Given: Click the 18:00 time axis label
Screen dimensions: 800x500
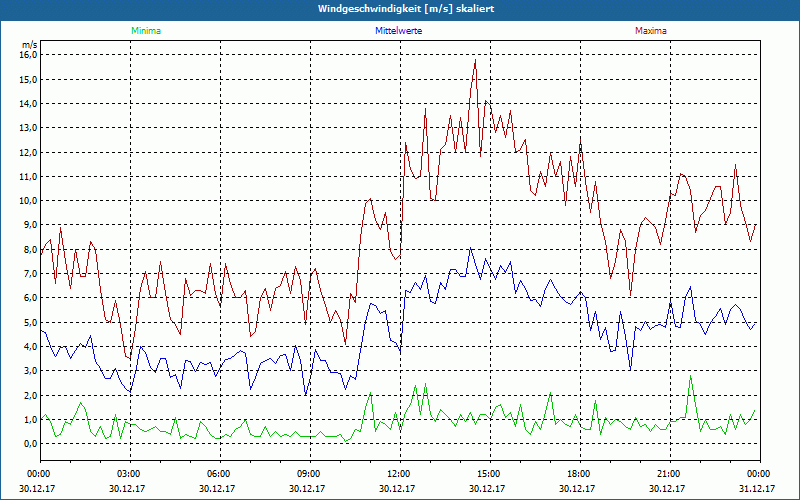Looking at the screenshot, I should coord(580,474).
